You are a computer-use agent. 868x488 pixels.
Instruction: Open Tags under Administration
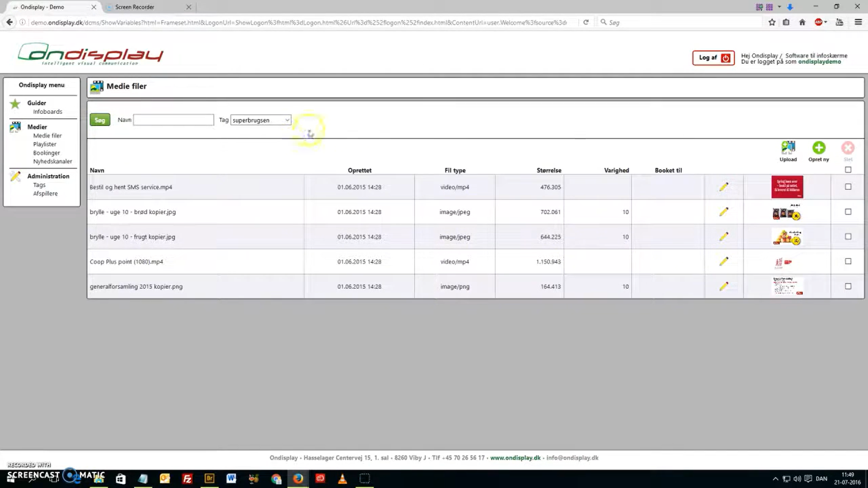(x=39, y=185)
